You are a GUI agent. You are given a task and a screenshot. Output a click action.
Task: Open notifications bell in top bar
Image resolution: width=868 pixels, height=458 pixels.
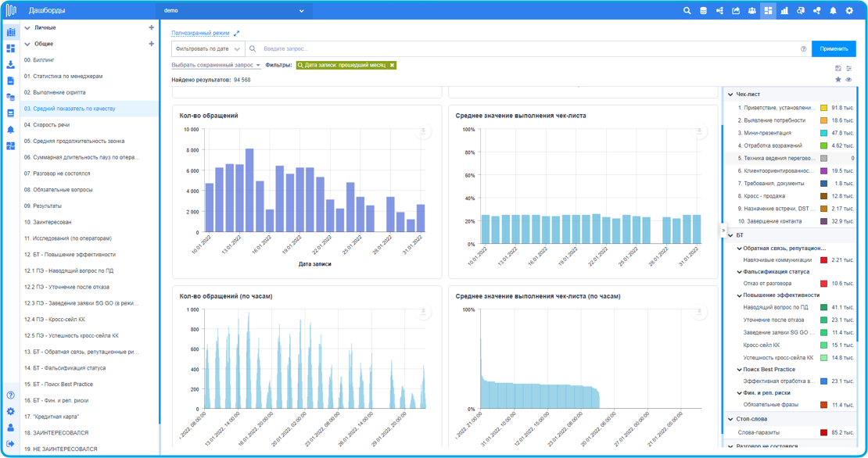(833, 11)
